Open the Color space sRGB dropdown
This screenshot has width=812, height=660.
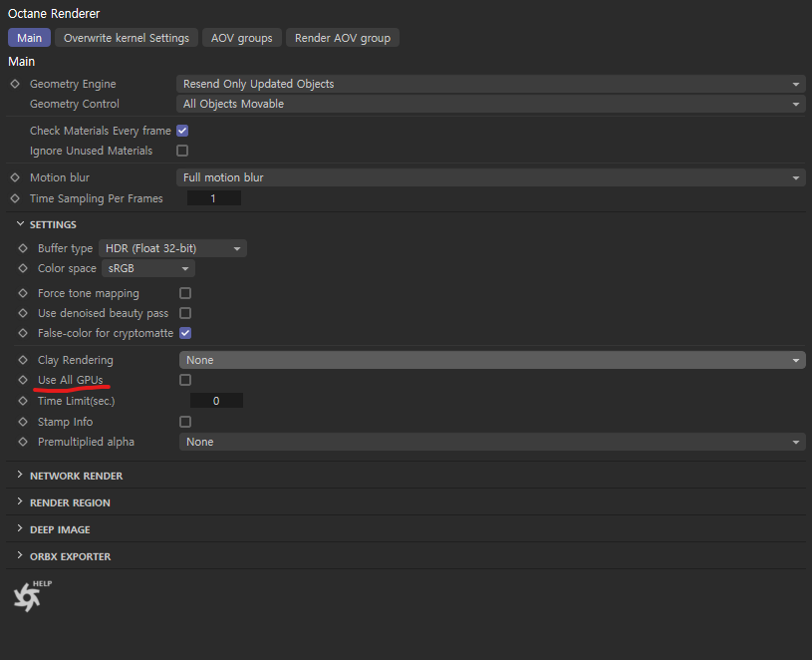pyautogui.click(x=148, y=268)
